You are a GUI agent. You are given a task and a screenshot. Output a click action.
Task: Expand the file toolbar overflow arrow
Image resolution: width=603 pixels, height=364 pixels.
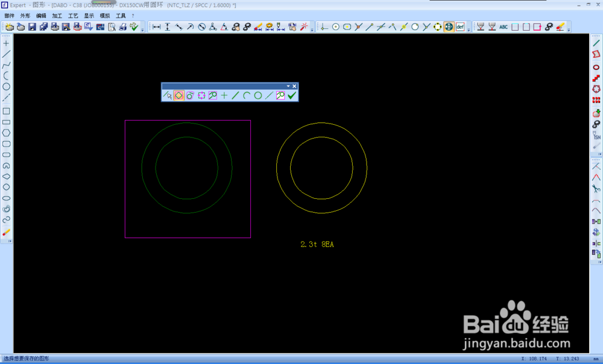(142, 29)
